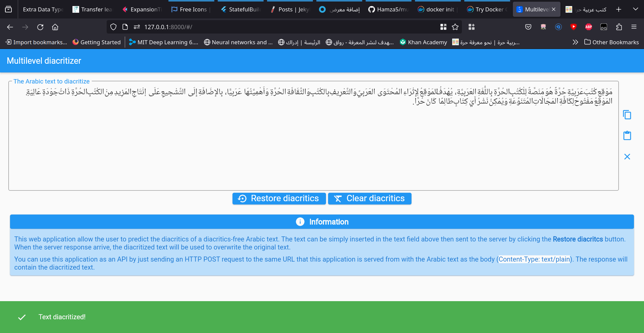Viewport: 644px width, 333px height.
Task: Go forward with the browser forward arrow
Action: [25, 27]
